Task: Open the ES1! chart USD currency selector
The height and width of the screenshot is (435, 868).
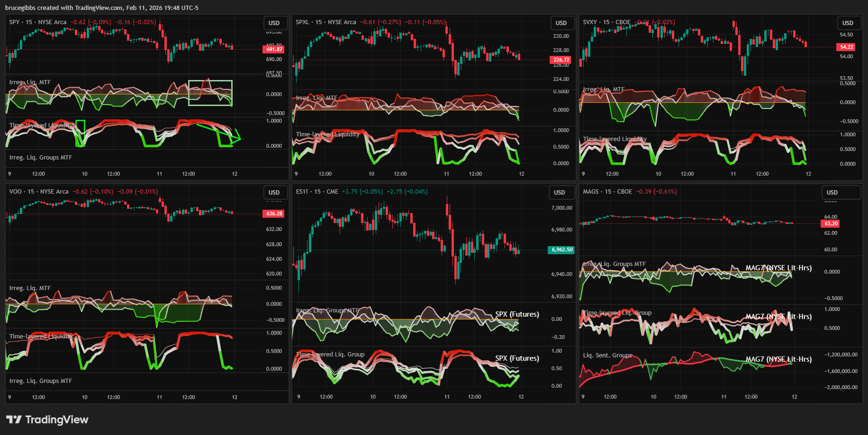Action: tap(560, 192)
